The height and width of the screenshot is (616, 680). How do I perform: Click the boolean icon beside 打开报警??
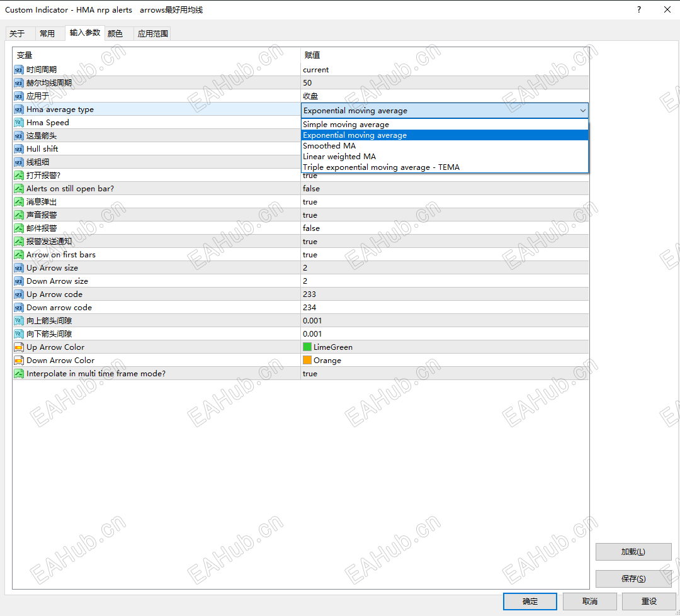click(x=19, y=176)
